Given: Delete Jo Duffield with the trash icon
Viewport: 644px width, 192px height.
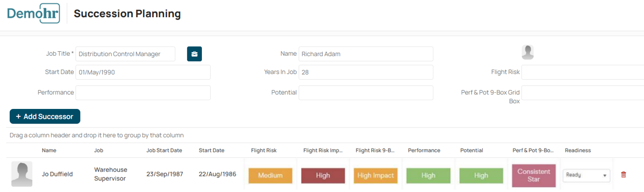Looking at the screenshot, I should [624, 174].
